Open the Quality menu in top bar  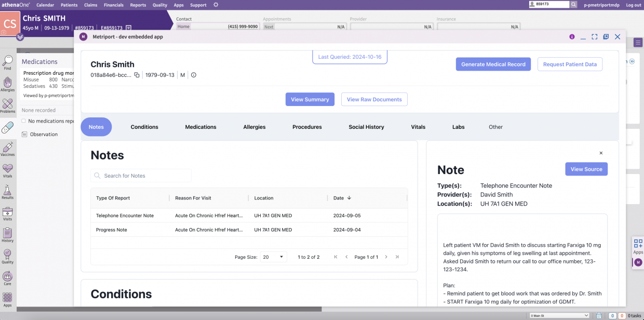(x=160, y=5)
